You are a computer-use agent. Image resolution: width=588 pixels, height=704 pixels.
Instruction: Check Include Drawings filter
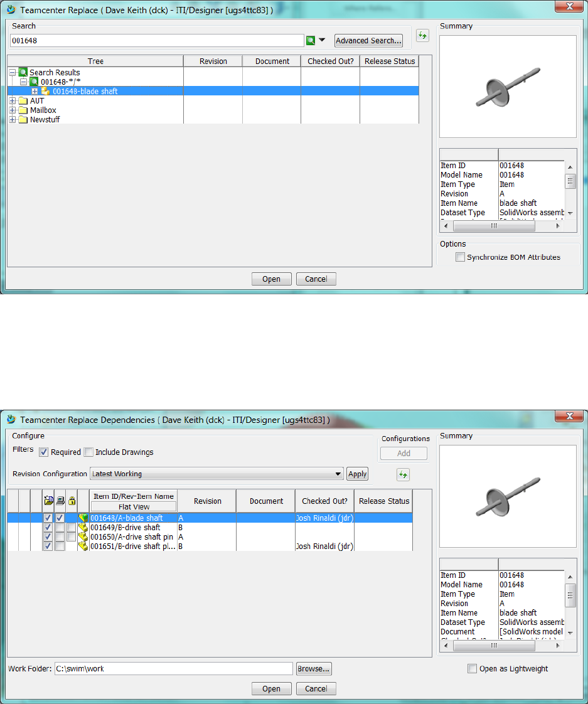pos(88,452)
